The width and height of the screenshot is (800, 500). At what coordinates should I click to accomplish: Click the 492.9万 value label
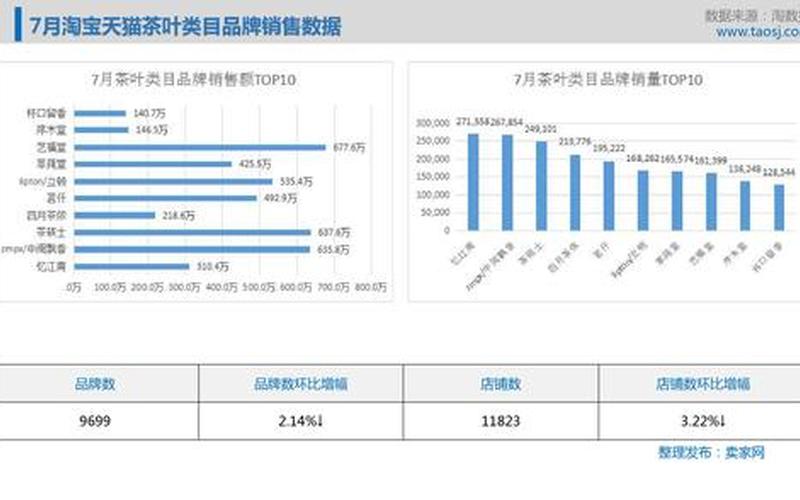tap(280, 198)
